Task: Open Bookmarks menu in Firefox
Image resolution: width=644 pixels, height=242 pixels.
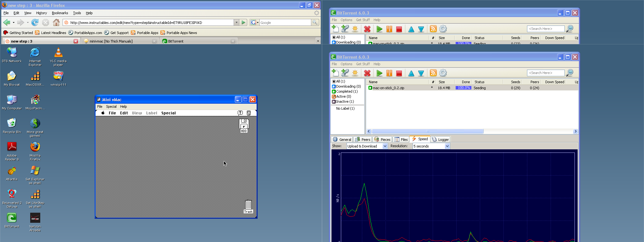Action: tap(60, 13)
